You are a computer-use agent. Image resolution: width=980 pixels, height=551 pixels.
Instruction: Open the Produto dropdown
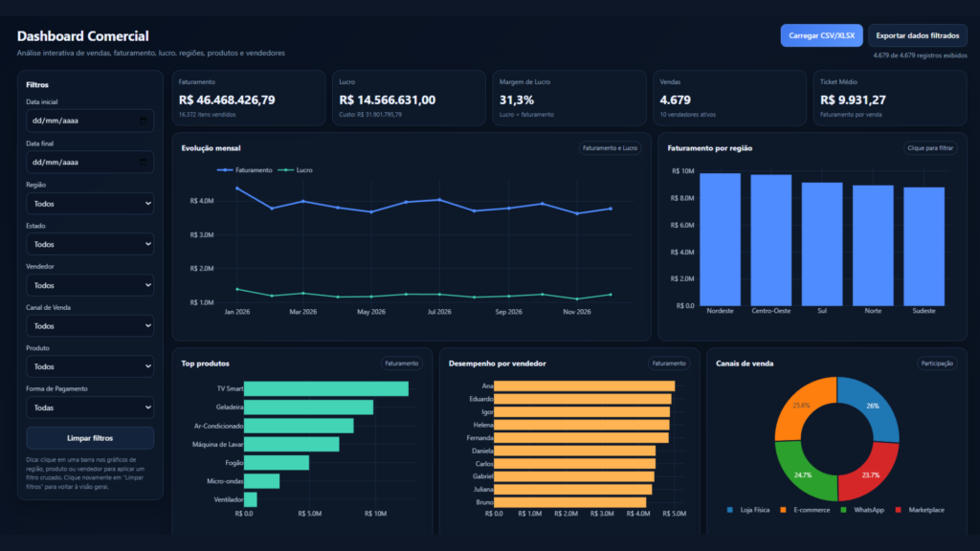[90, 366]
